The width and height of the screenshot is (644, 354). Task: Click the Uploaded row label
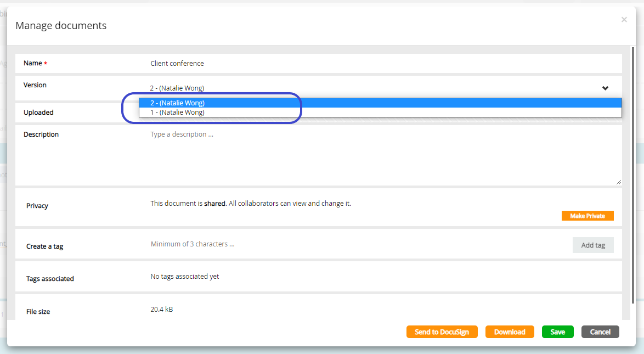click(38, 112)
